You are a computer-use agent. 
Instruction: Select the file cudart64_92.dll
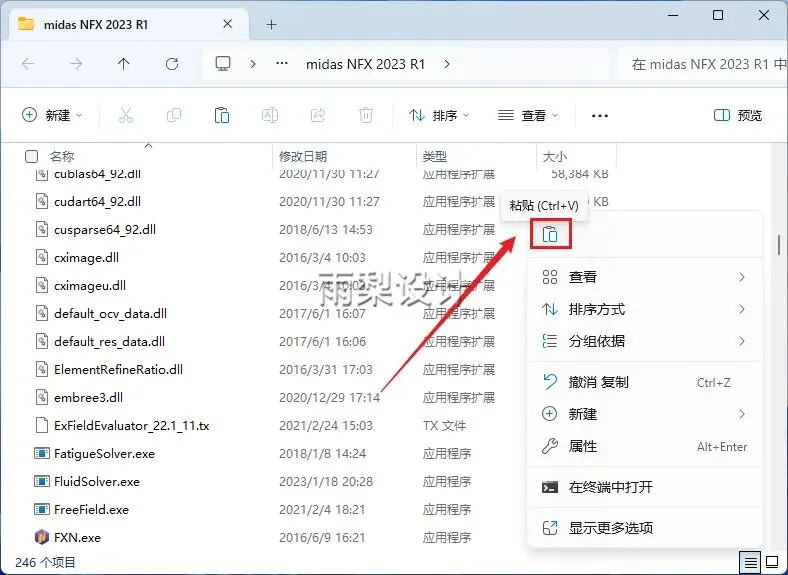point(97,202)
